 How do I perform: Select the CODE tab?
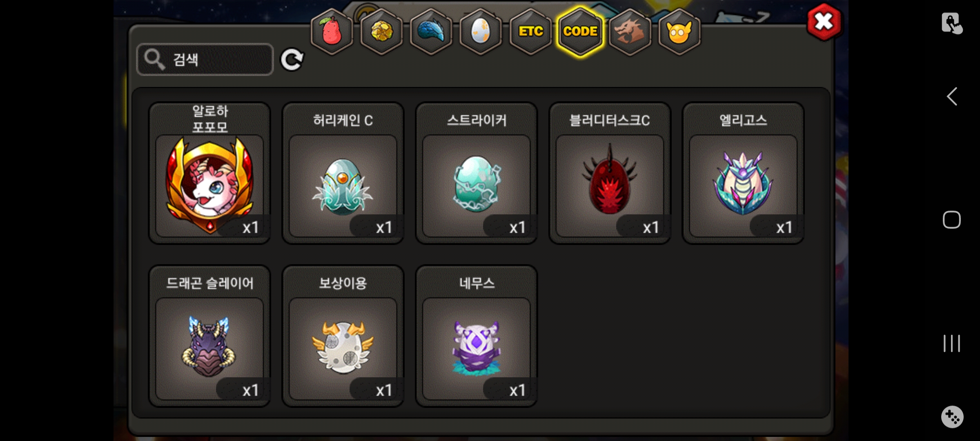pyautogui.click(x=580, y=31)
